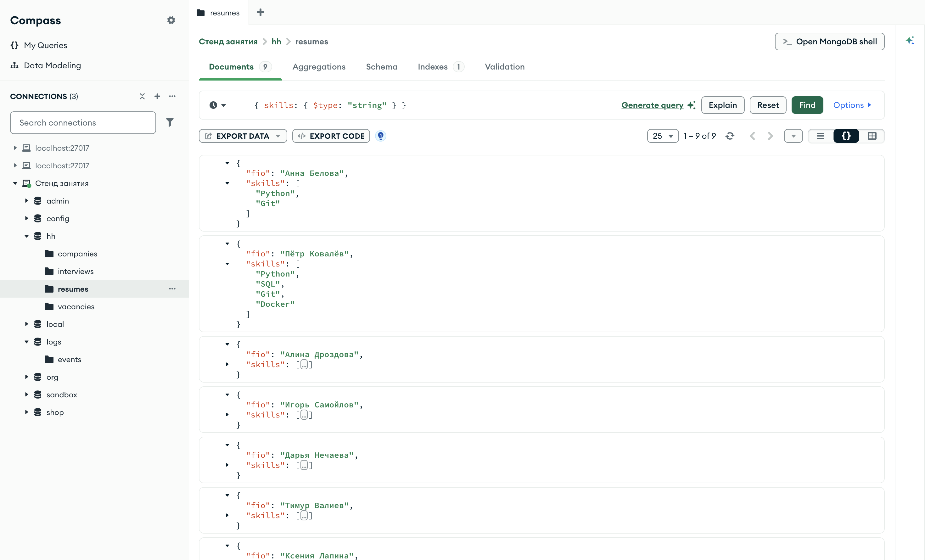925x560 pixels.
Task: Open MongoDB shell
Action: pyautogui.click(x=829, y=41)
